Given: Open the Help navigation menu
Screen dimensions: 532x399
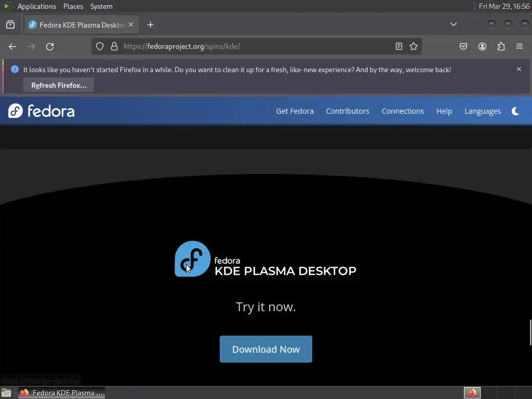Looking at the screenshot, I should pos(444,111).
